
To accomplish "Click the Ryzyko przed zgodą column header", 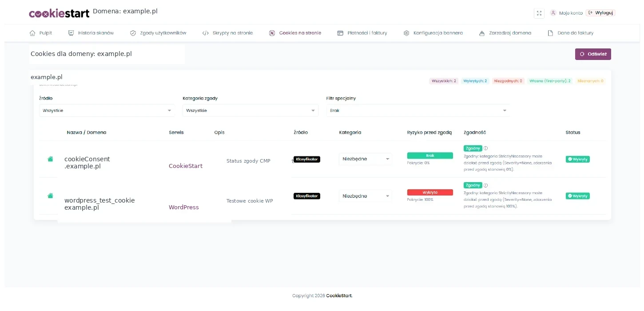I will tap(429, 132).
